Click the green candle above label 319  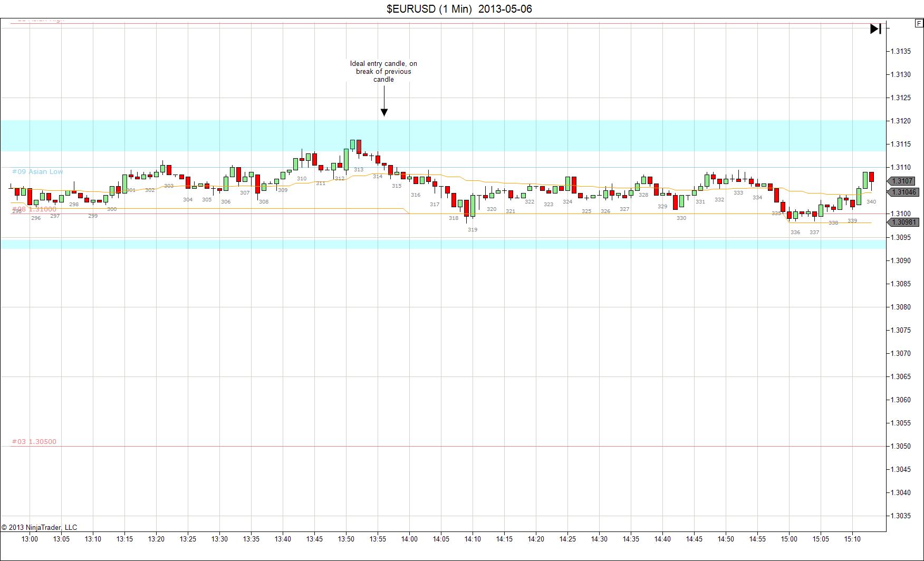pos(473,206)
